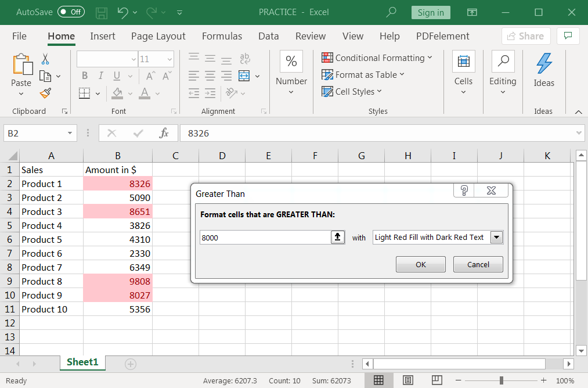This screenshot has width=588, height=388.
Task: Click the Font Color letter A
Action: [x=145, y=93]
